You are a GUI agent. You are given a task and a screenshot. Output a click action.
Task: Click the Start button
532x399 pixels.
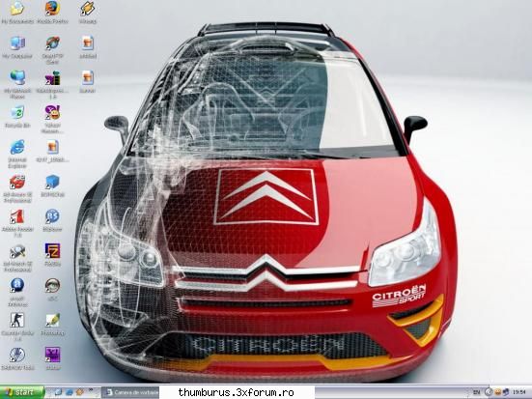pyautogui.click(x=22, y=392)
